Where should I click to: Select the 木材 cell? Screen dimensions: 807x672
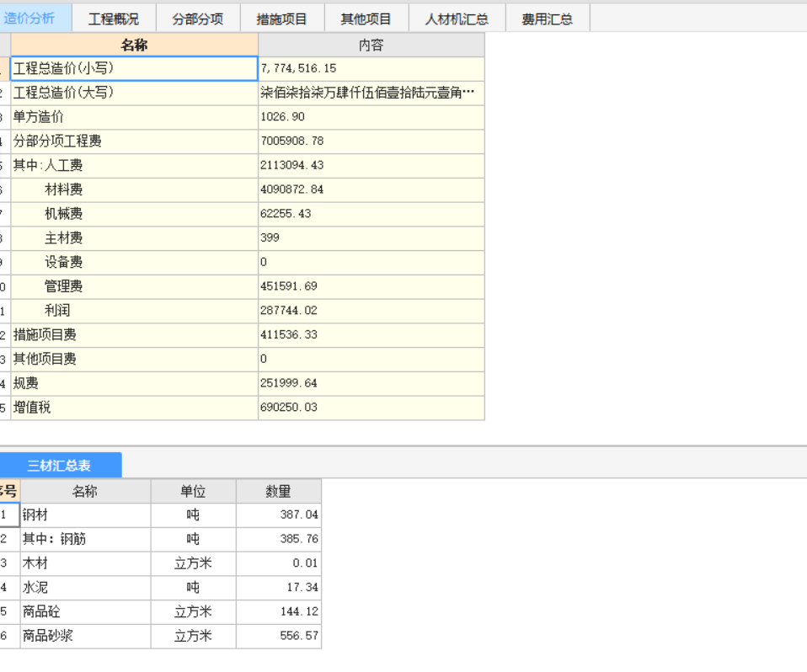[85, 563]
